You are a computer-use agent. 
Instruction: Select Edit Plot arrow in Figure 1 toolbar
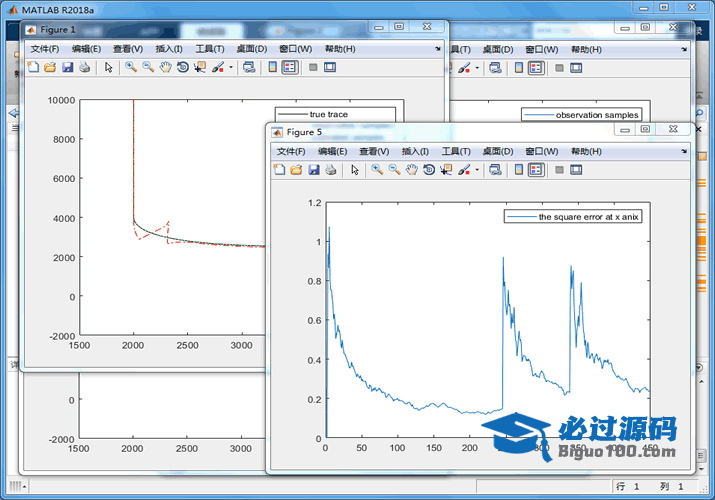109,67
